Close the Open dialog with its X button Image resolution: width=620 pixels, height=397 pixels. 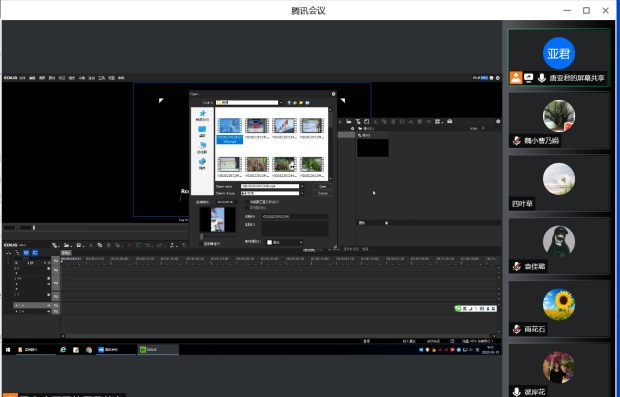point(333,94)
